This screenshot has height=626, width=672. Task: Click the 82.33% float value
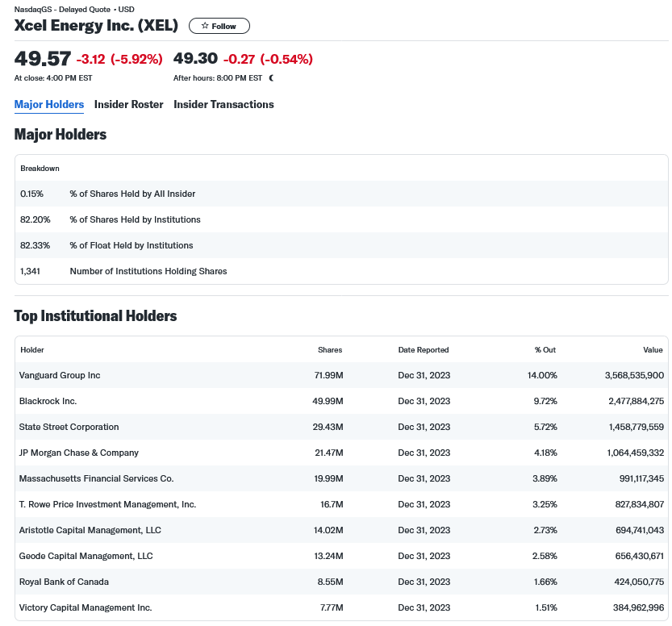tap(35, 245)
